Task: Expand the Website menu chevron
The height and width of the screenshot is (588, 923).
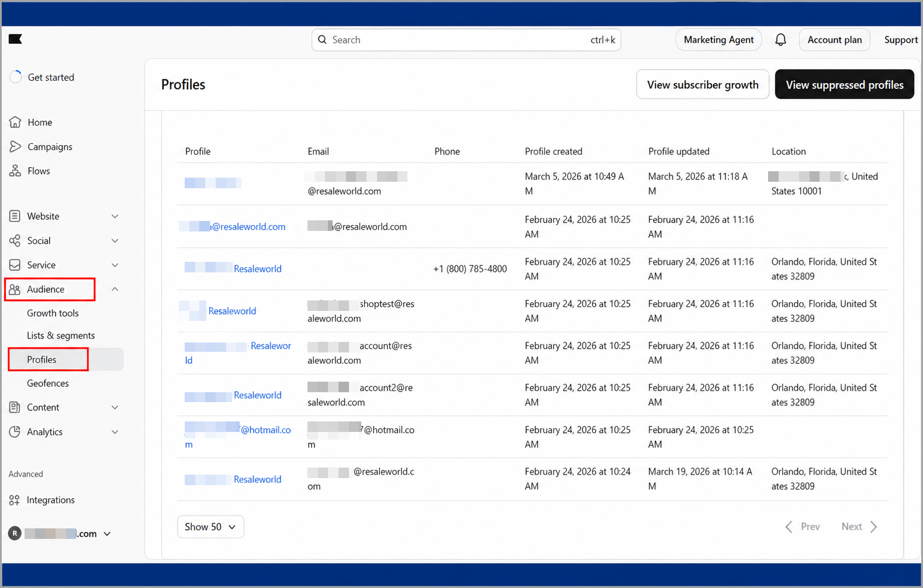Action: click(115, 216)
